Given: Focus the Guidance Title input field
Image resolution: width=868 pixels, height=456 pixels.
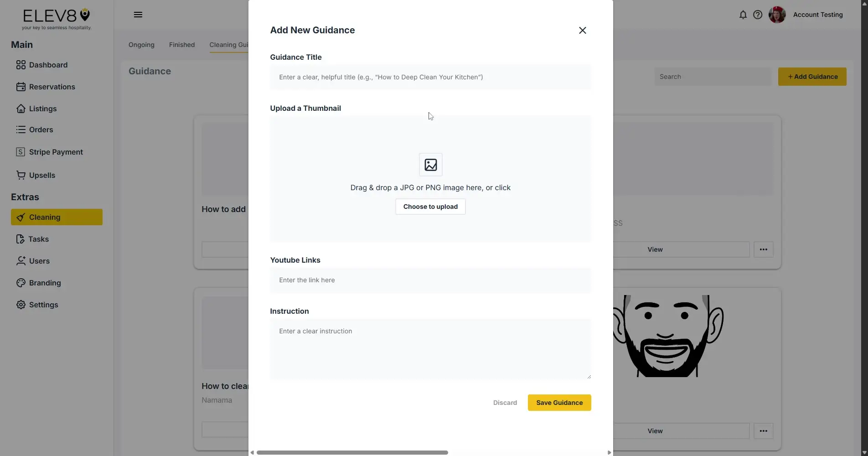Looking at the screenshot, I should click(x=430, y=77).
